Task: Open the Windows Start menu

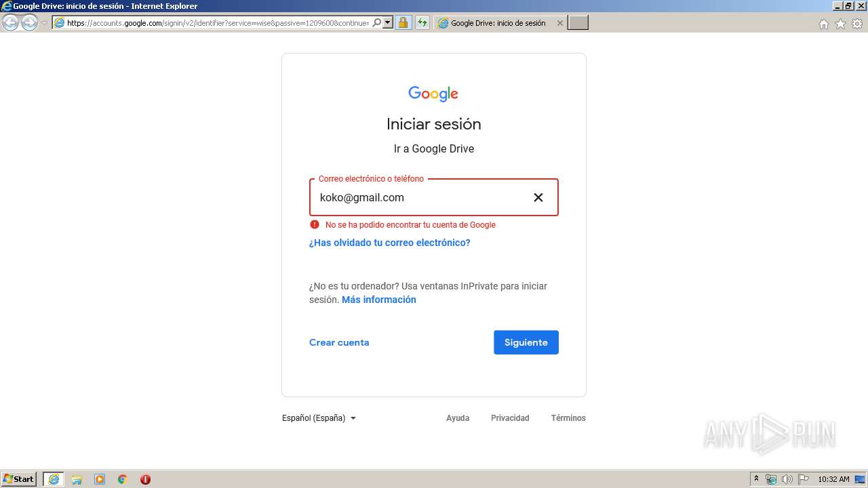Action: click(x=18, y=479)
